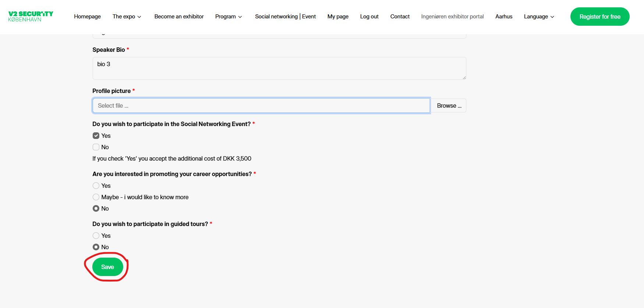The height and width of the screenshot is (308, 644).
Task: Select No for guided tours participation
Action: 96,247
